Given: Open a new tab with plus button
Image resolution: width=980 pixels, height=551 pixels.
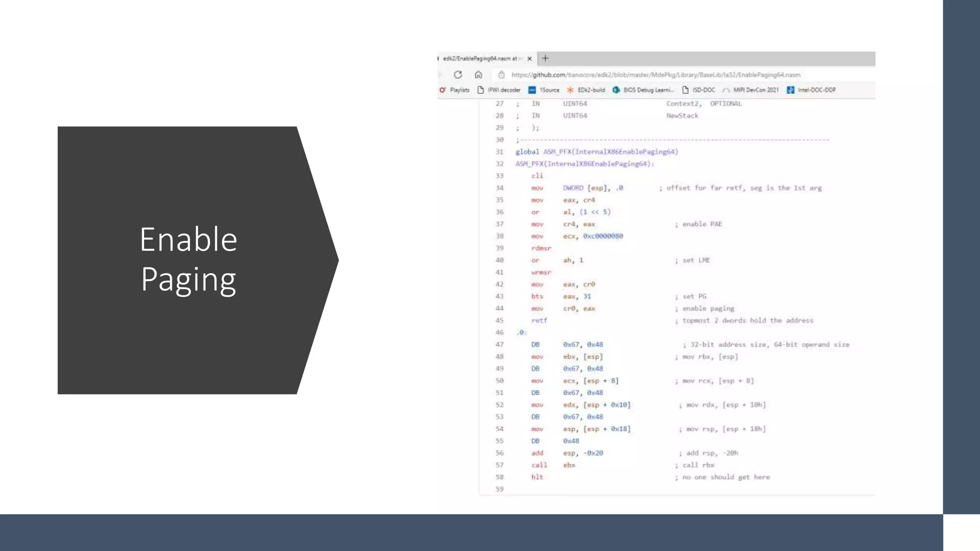Looking at the screenshot, I should point(545,58).
